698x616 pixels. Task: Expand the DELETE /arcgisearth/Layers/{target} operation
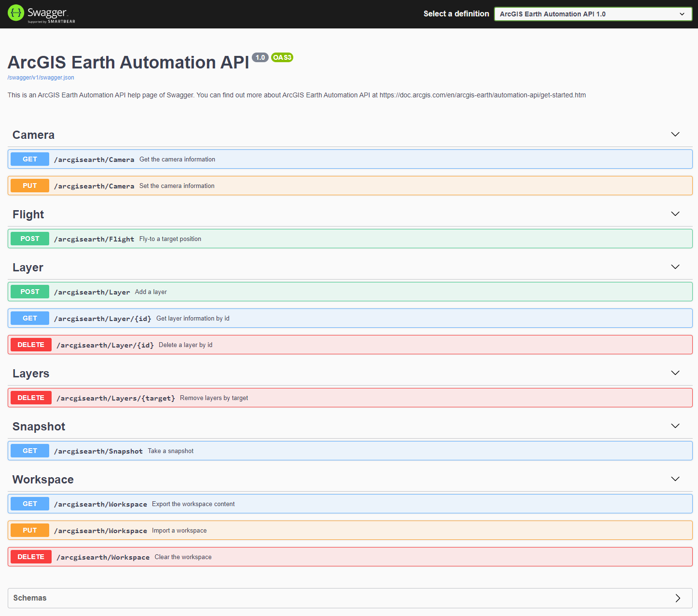click(x=338, y=397)
